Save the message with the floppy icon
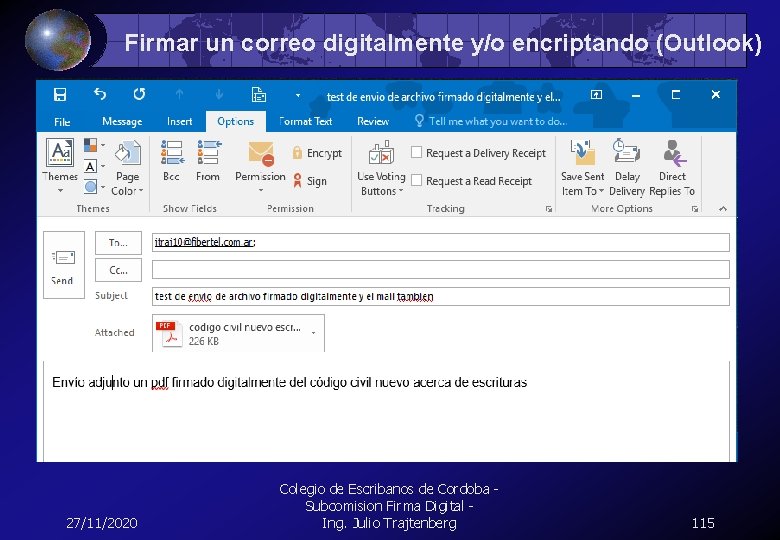The image size is (780, 540). pos(60,94)
